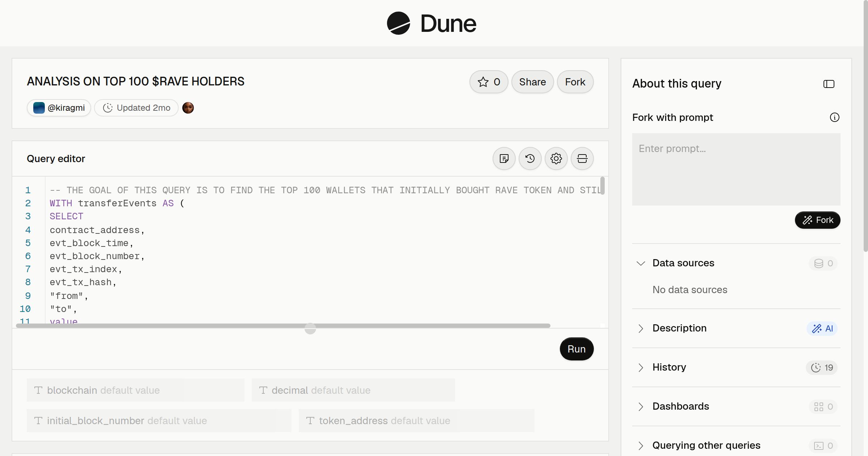Screen dimensions: 868x456
Task: Click the Fork with prompt info icon
Action: (x=835, y=117)
